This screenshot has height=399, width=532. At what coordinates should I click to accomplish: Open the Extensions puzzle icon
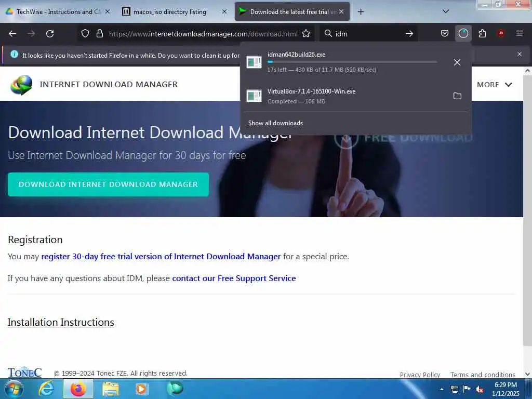[482, 34]
